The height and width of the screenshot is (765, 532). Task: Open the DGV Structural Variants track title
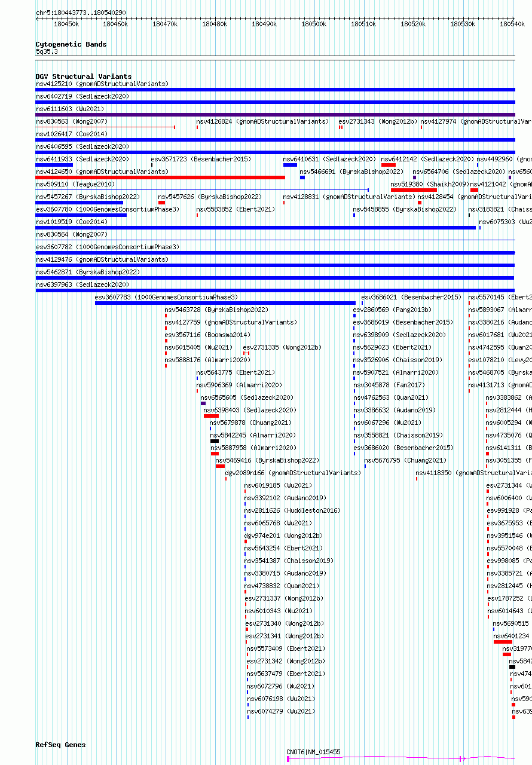click(x=83, y=76)
